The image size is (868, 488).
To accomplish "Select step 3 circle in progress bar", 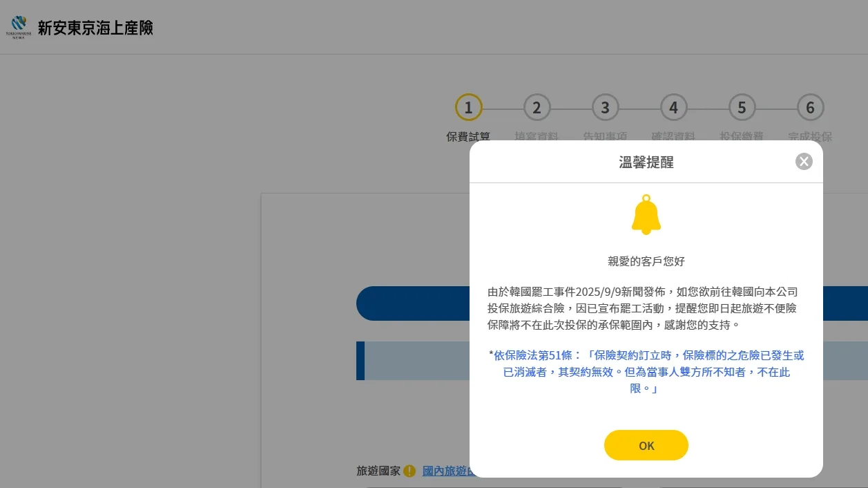I will 605,107.
